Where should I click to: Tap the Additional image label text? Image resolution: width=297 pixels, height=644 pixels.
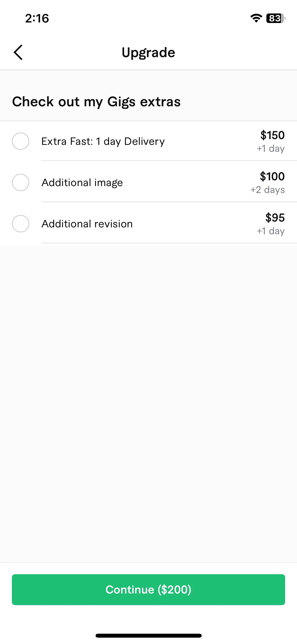[x=82, y=183]
